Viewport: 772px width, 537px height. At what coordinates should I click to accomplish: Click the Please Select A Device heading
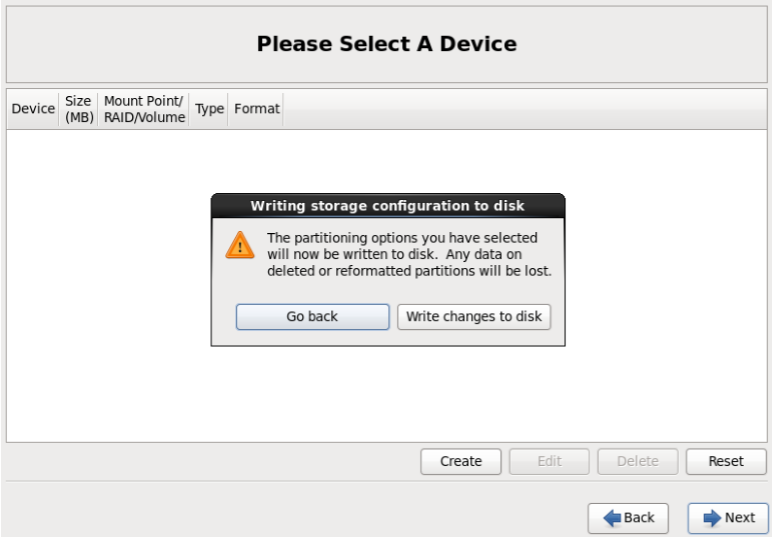(386, 44)
